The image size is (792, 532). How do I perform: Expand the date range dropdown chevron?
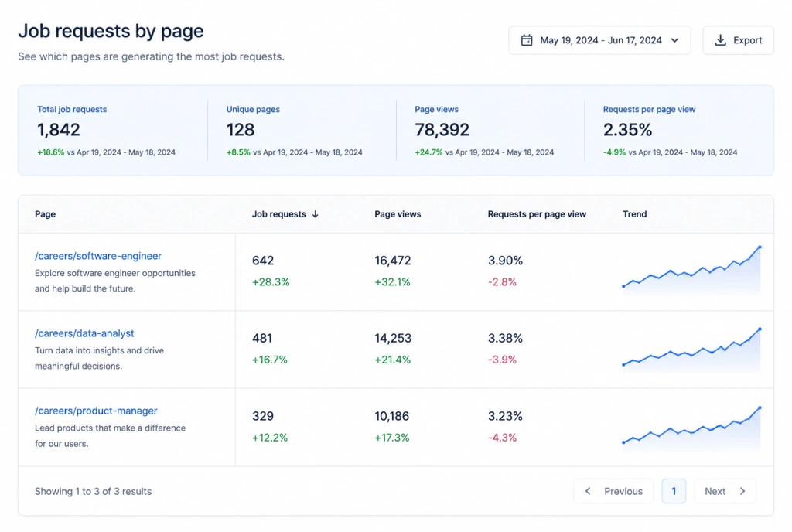click(x=674, y=40)
